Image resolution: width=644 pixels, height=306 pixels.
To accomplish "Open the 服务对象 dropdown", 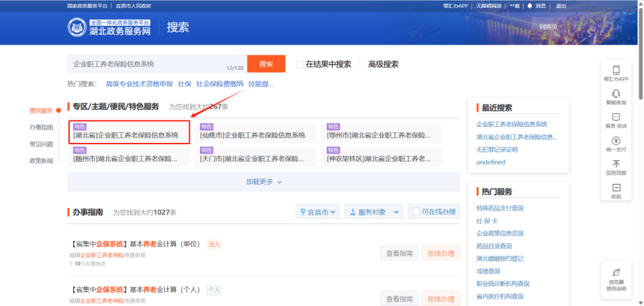I will tap(374, 211).
